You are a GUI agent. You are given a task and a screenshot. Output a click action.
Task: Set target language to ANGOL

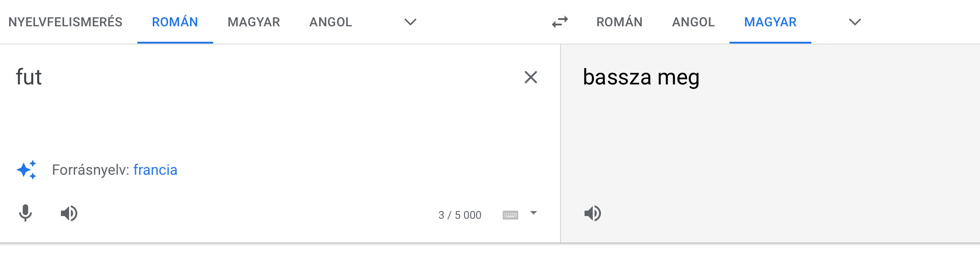pyautogui.click(x=693, y=22)
